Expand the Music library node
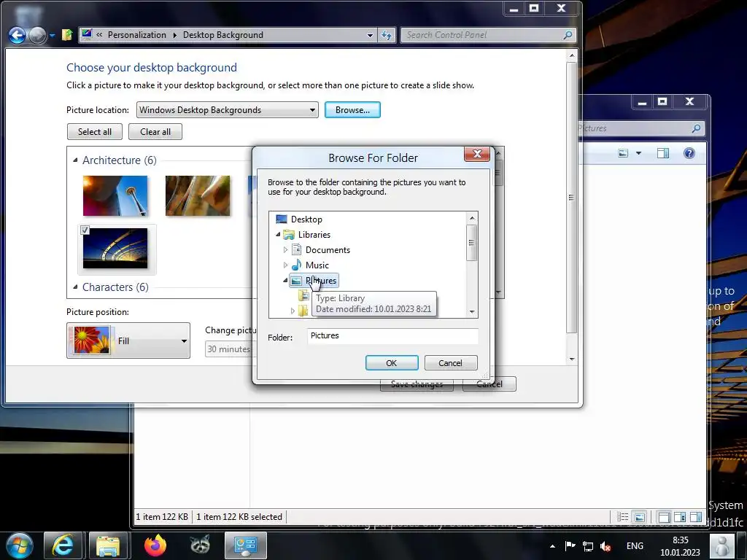Viewport: 747px width, 560px height. click(285, 265)
